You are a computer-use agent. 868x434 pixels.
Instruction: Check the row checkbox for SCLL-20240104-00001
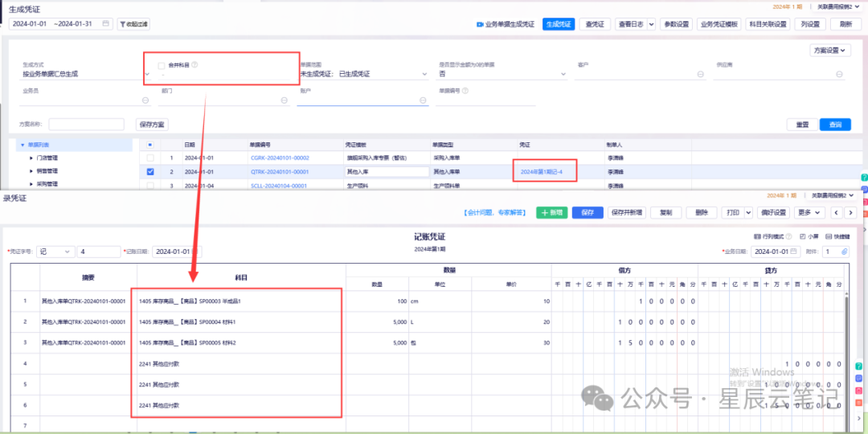tap(150, 186)
